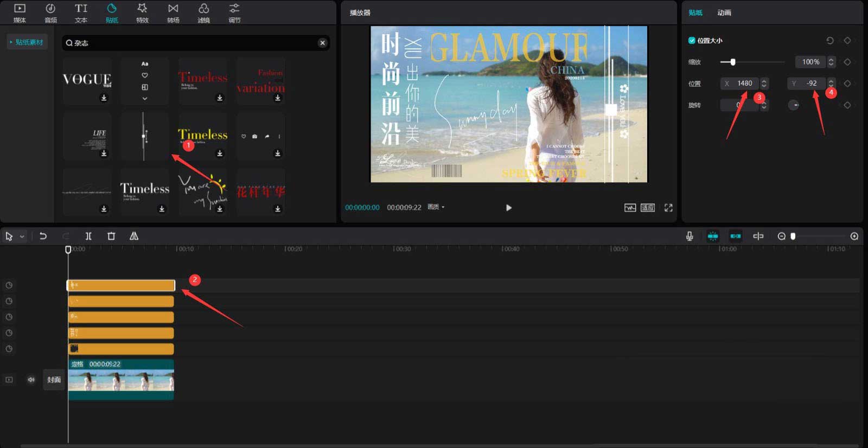Image resolution: width=868 pixels, height=448 pixels.
Task: Expand the 贴纸素材 sidebar category
Action: (27, 42)
